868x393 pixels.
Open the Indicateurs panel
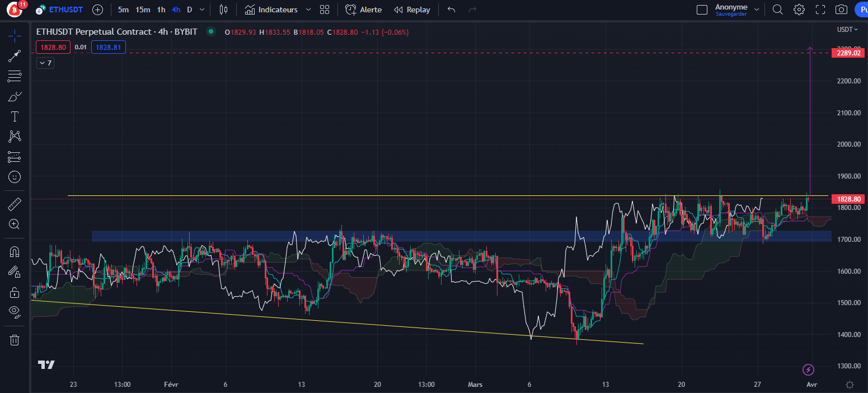(271, 10)
